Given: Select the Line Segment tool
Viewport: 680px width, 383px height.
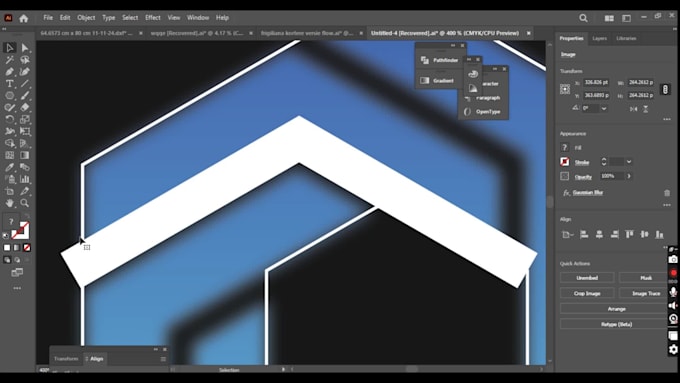Looking at the screenshot, I should click(25, 84).
